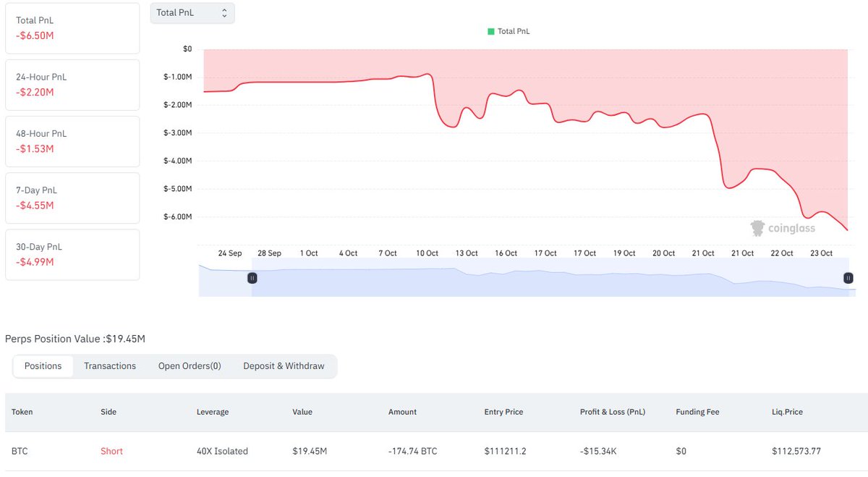Select the 7-Day PnL card

pos(72,198)
